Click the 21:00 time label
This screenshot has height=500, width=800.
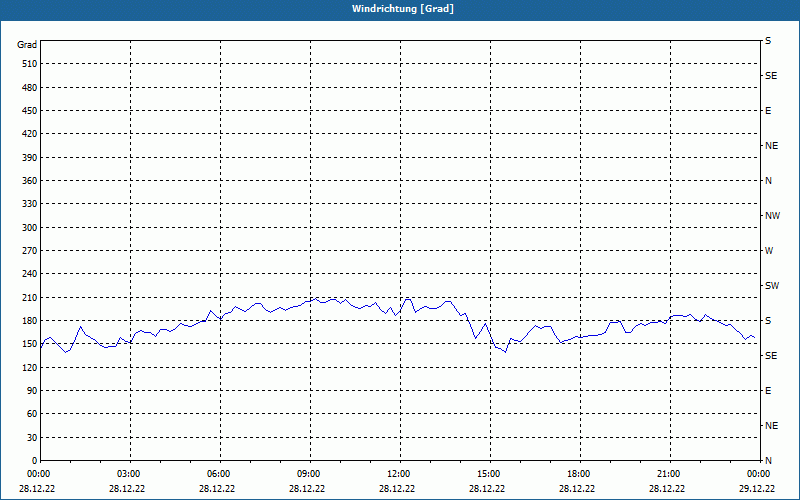pos(668,474)
